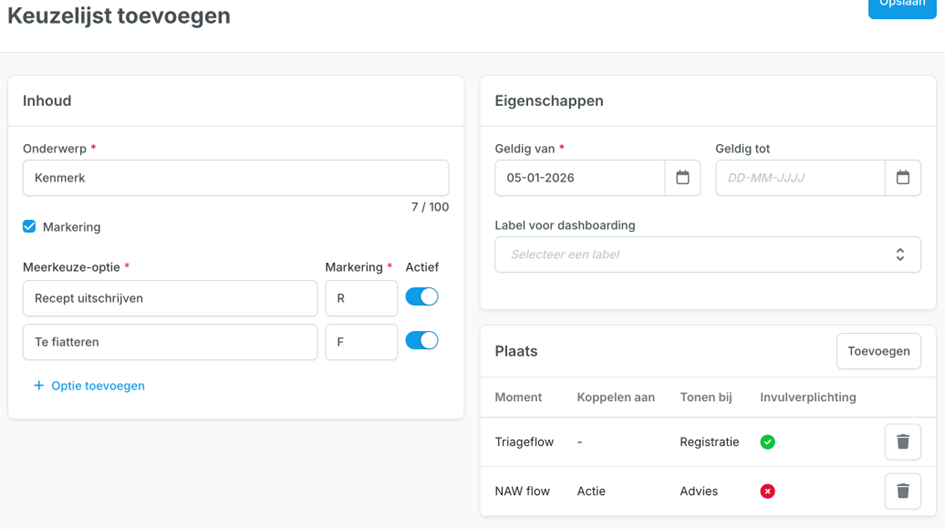The width and height of the screenshot is (945, 529).
Task: Click chevron arrows in label dropdown
Action: click(900, 255)
